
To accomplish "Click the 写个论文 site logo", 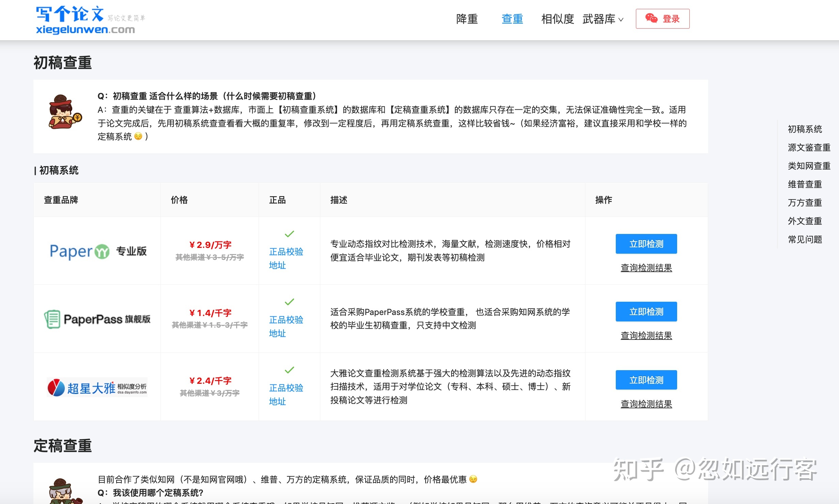I will (90, 20).
